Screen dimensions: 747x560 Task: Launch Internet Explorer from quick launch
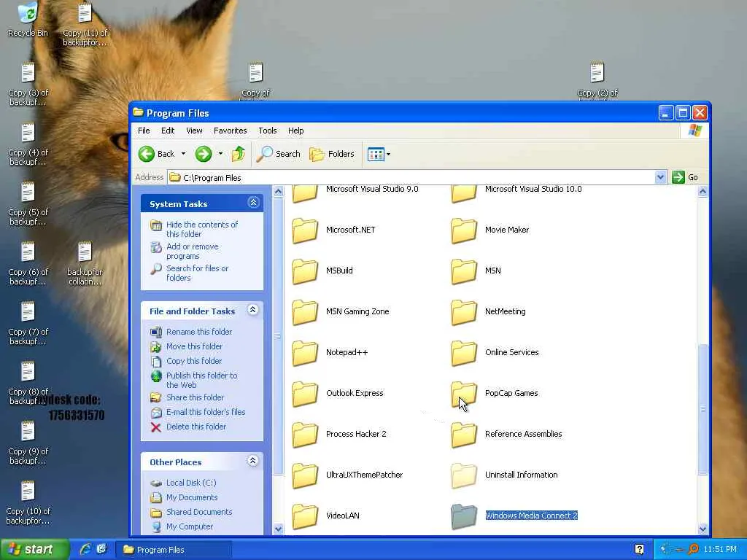click(85, 549)
